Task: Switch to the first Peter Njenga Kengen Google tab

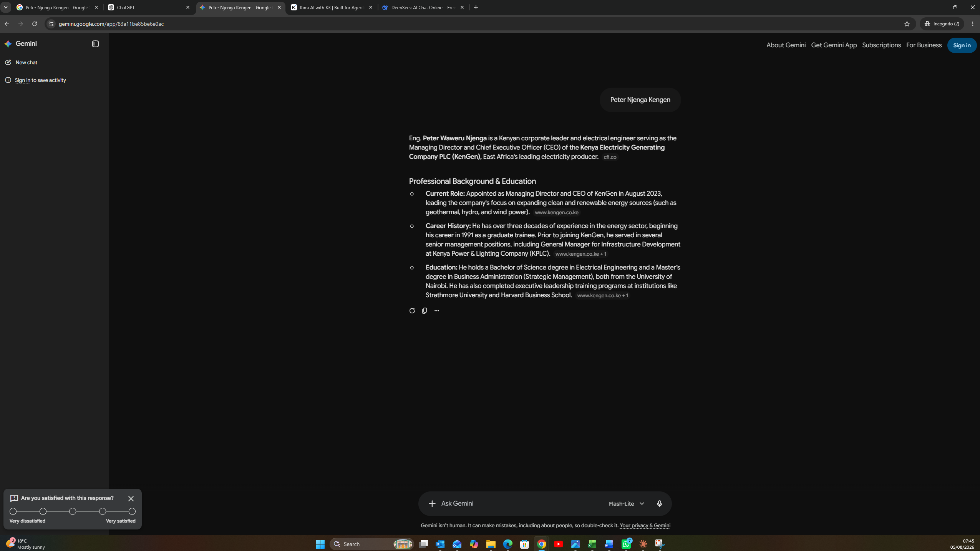Action: click(x=57, y=7)
